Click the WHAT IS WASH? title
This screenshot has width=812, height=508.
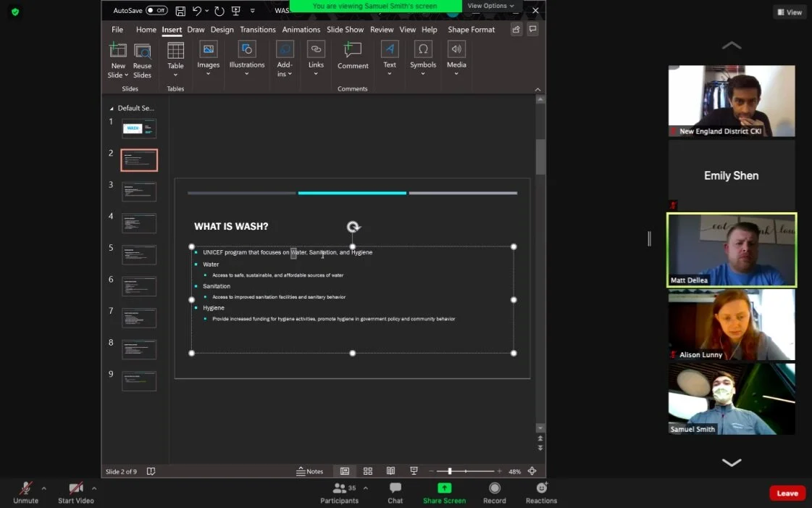pos(231,226)
